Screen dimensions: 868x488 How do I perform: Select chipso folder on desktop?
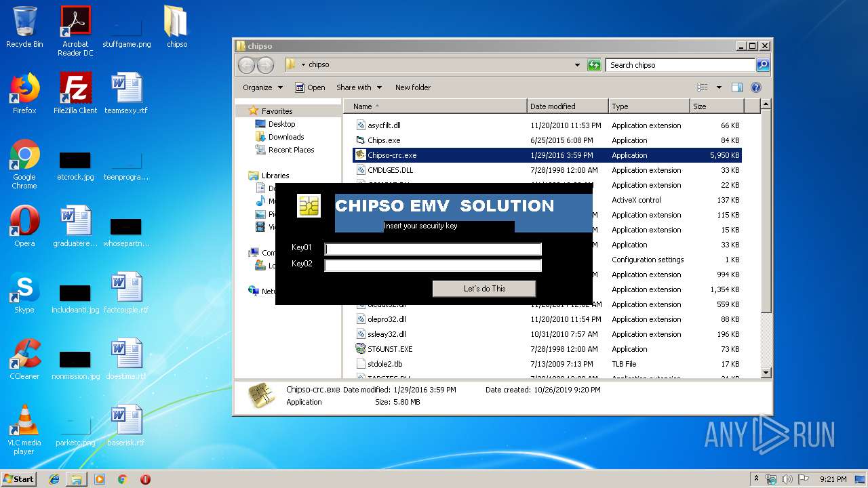[176, 27]
